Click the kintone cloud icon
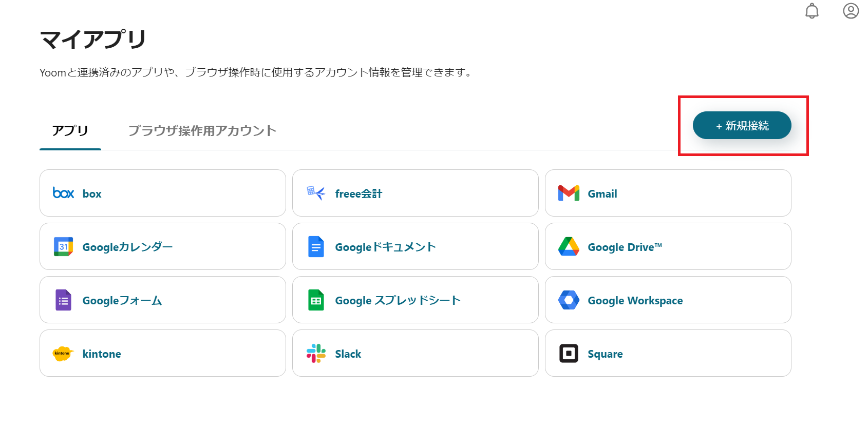 (63, 353)
